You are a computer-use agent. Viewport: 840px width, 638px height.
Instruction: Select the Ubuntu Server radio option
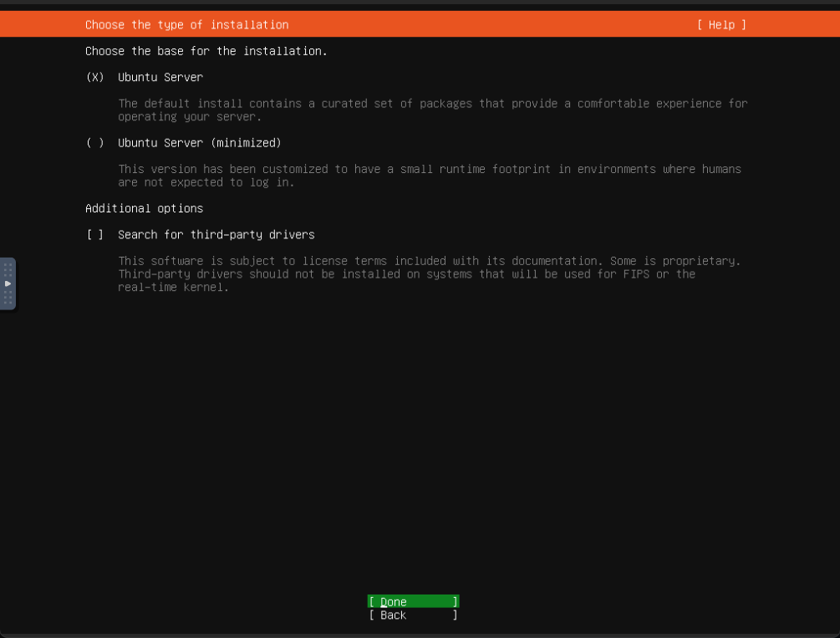point(94,77)
